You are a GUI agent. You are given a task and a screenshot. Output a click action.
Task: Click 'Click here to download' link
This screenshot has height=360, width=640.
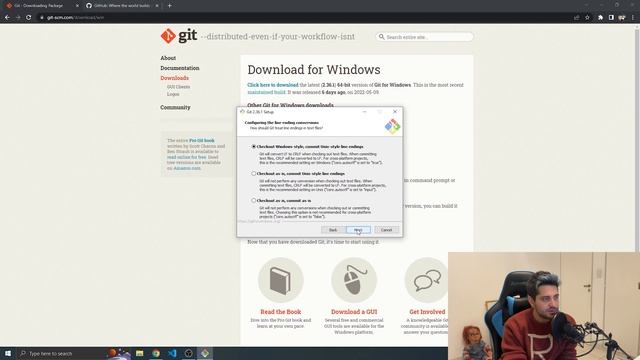[273, 85]
